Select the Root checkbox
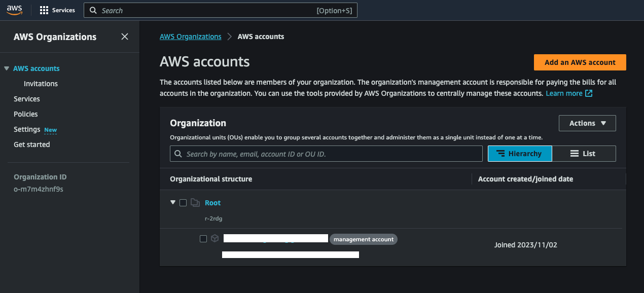 (183, 203)
